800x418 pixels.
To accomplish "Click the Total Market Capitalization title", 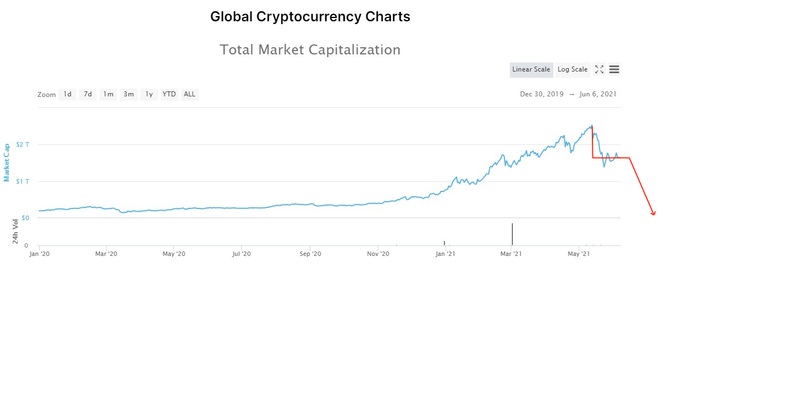I will (310, 49).
